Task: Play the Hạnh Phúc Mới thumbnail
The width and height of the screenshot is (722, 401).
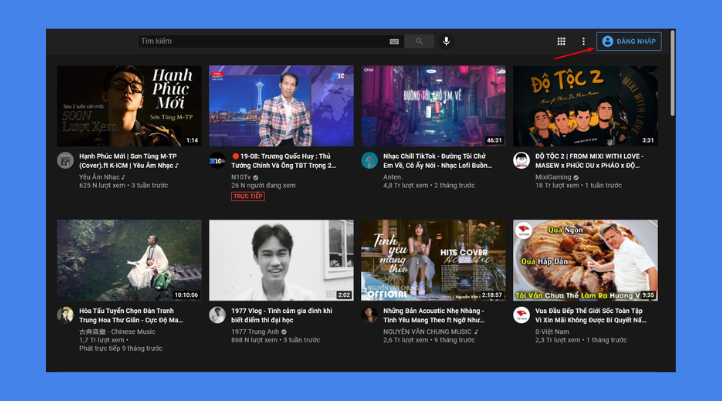Action: click(x=129, y=106)
